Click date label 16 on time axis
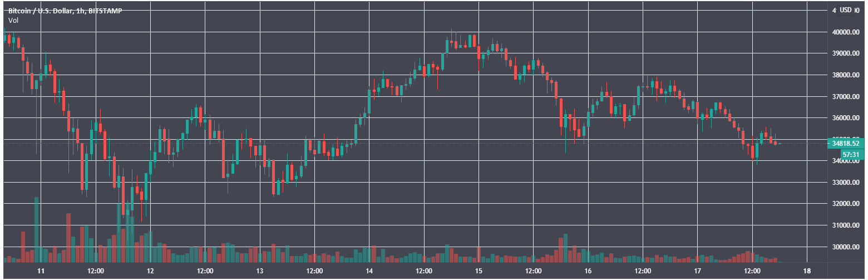The height and width of the screenshot is (280, 868). 588,271
